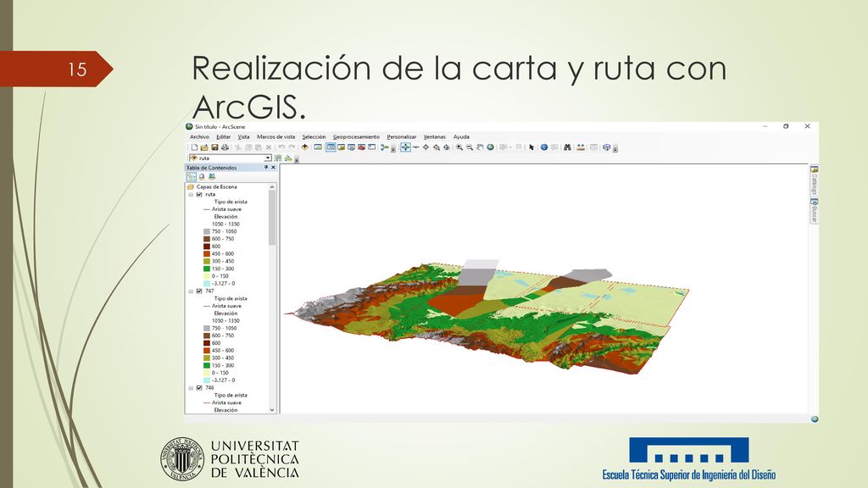Image resolution: width=868 pixels, height=488 pixels.
Task: Open the Personalizar menu
Action: pos(401,136)
